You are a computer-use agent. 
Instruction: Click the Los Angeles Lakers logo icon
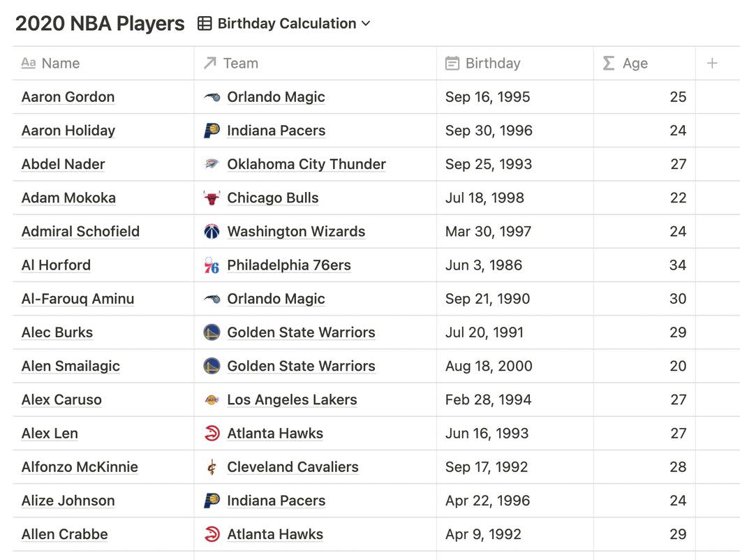pos(212,400)
